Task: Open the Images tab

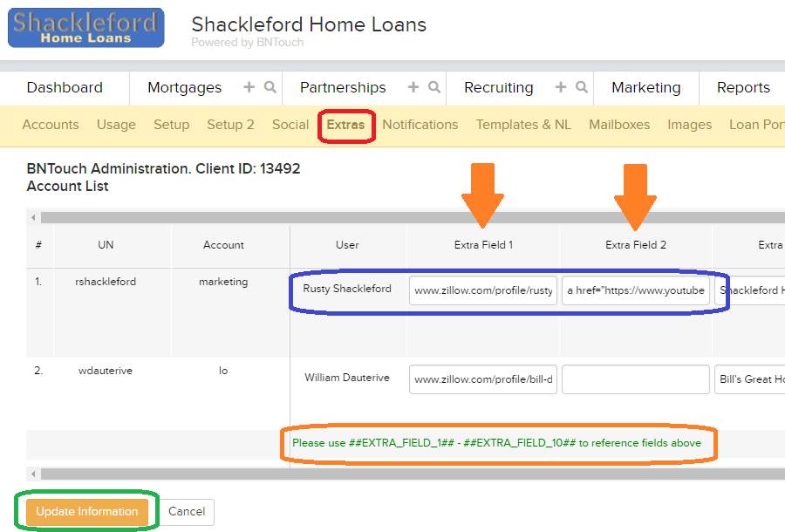Action: point(689,125)
